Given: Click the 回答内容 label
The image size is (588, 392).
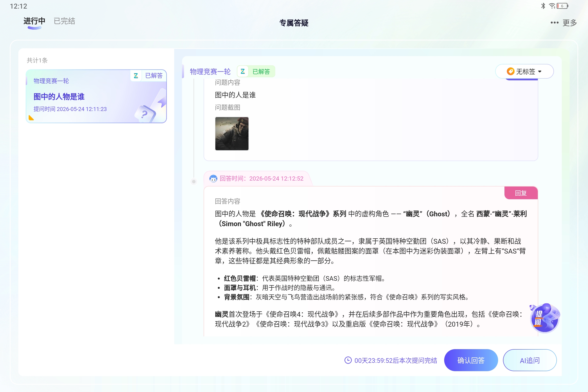Looking at the screenshot, I should click(x=228, y=201).
